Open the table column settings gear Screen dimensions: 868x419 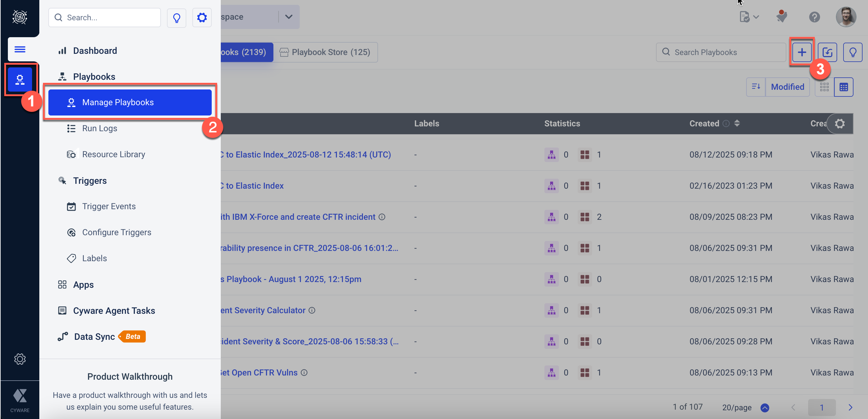(x=839, y=124)
